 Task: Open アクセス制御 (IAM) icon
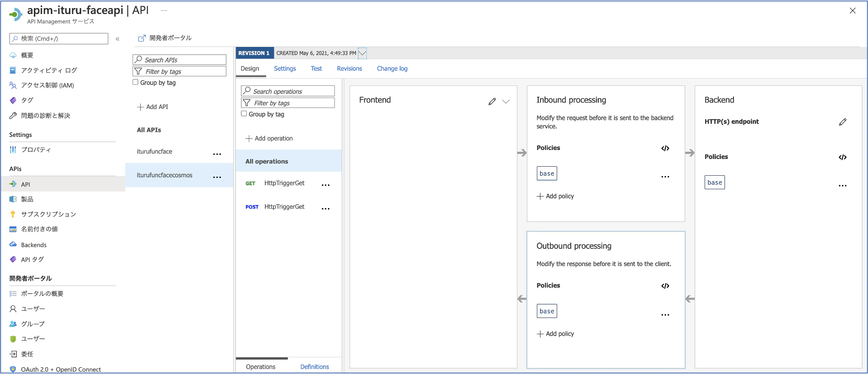13,85
